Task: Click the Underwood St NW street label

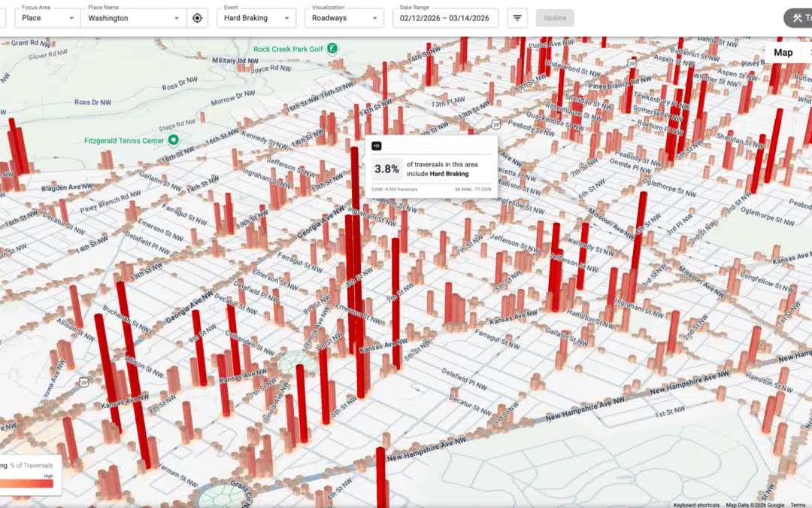Action: 573,69
